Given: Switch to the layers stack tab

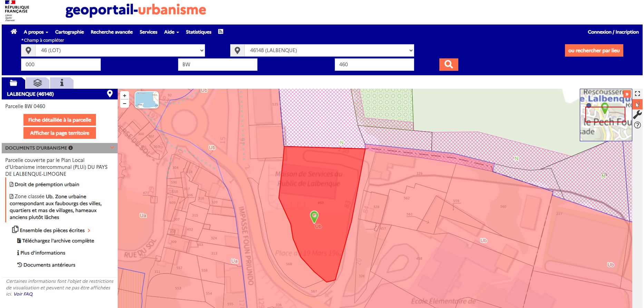Looking at the screenshot, I should (x=37, y=83).
